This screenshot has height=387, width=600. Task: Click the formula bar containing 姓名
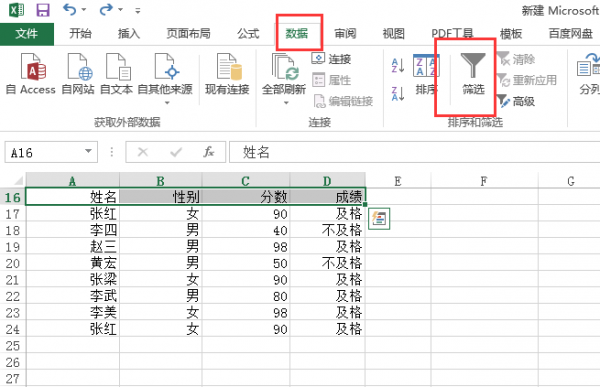[x=414, y=152]
